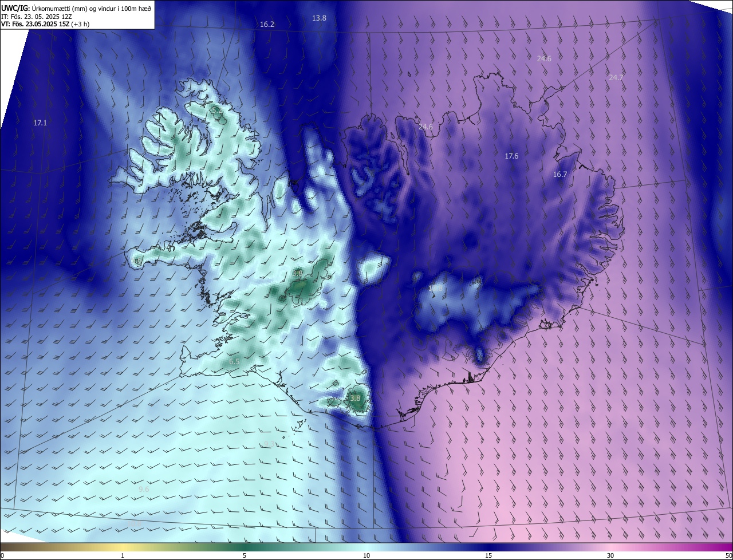This screenshot has height=560, width=733.
Task: Click the 16.2 value label
Action: [267, 25]
